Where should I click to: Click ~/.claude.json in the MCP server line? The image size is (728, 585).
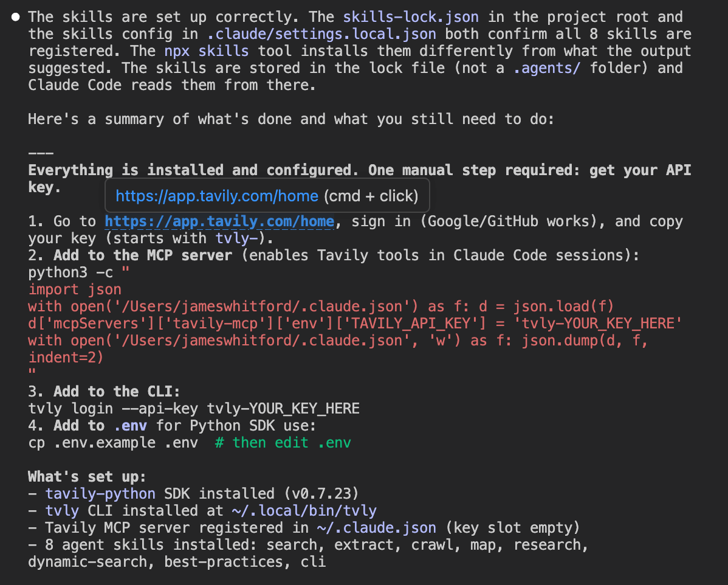point(376,528)
